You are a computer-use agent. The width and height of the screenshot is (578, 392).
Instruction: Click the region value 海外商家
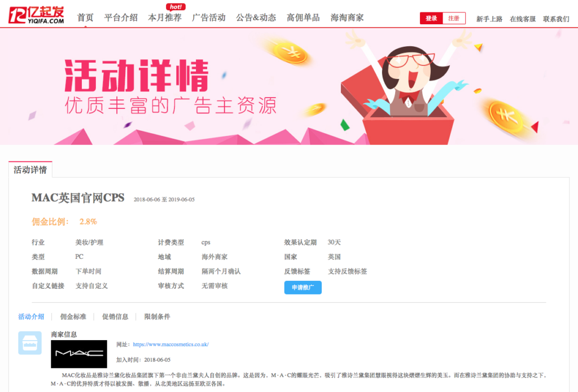(214, 257)
